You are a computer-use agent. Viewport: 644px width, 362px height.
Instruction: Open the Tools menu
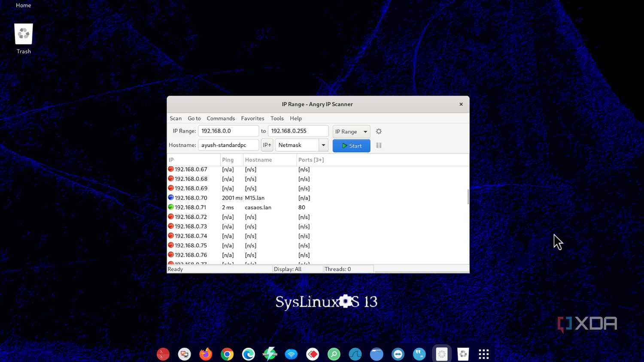click(x=277, y=118)
